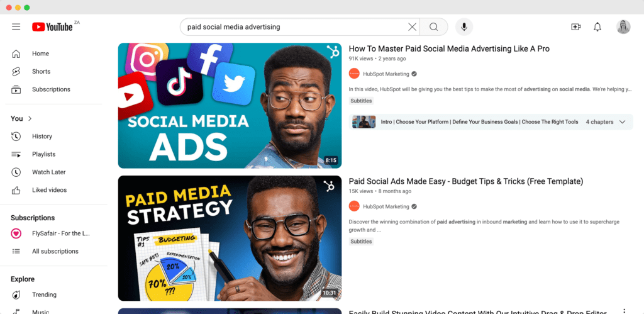Viewport: 644px width, 314px height.
Task: Open the title Paid Social Ads Made Easy
Action: [466, 181]
